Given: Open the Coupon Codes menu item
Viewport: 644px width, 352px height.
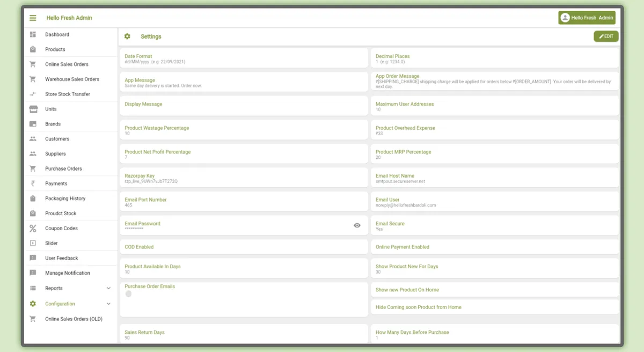Looking at the screenshot, I should coord(70,228).
